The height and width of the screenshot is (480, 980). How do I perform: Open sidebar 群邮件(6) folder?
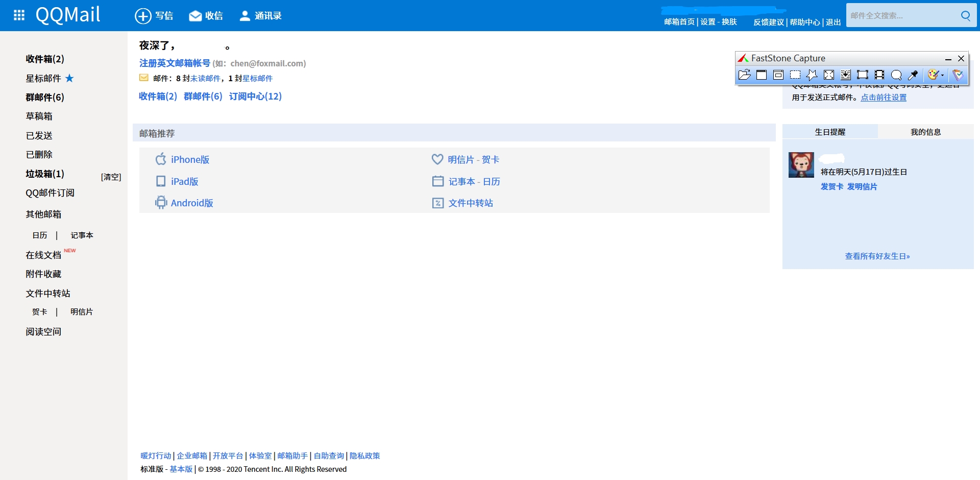click(x=45, y=97)
